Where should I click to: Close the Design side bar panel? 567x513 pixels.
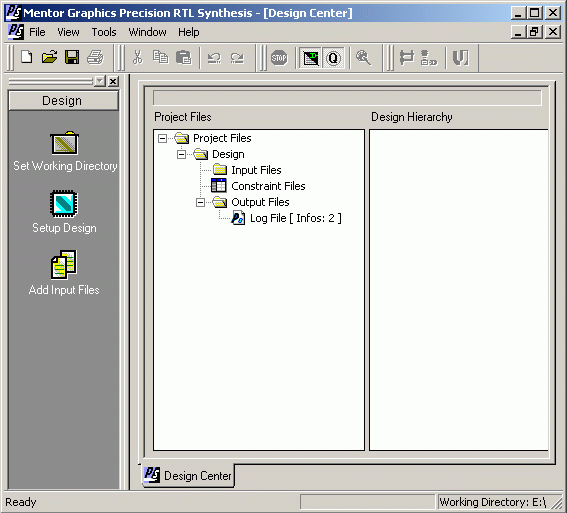113,81
